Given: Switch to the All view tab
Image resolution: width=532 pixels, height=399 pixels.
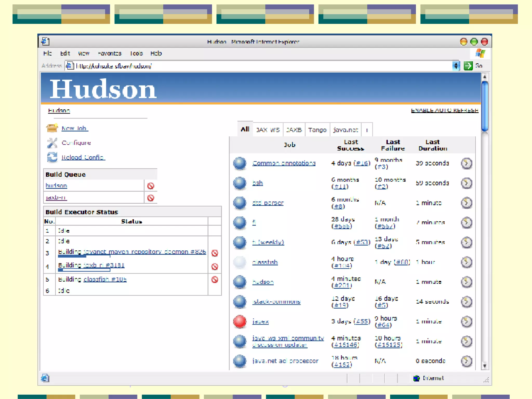Looking at the screenshot, I should click(x=245, y=129).
